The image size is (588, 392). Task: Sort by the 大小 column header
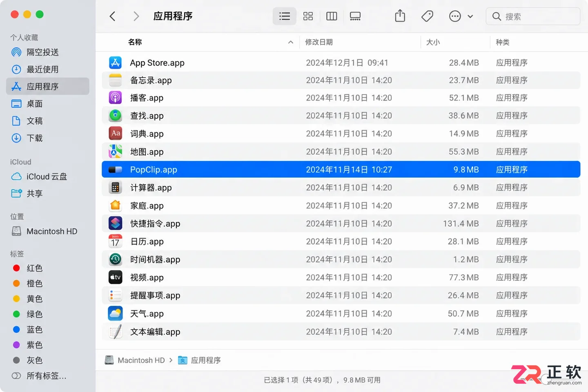click(x=433, y=42)
